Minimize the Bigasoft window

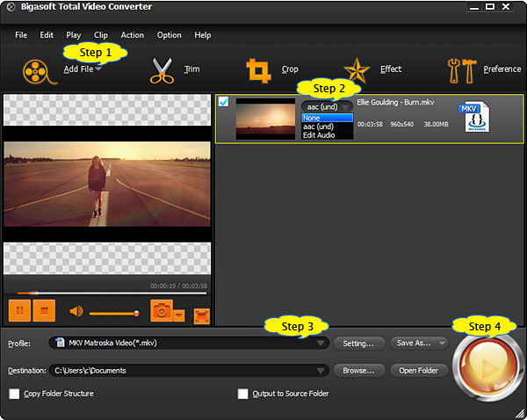point(474,7)
